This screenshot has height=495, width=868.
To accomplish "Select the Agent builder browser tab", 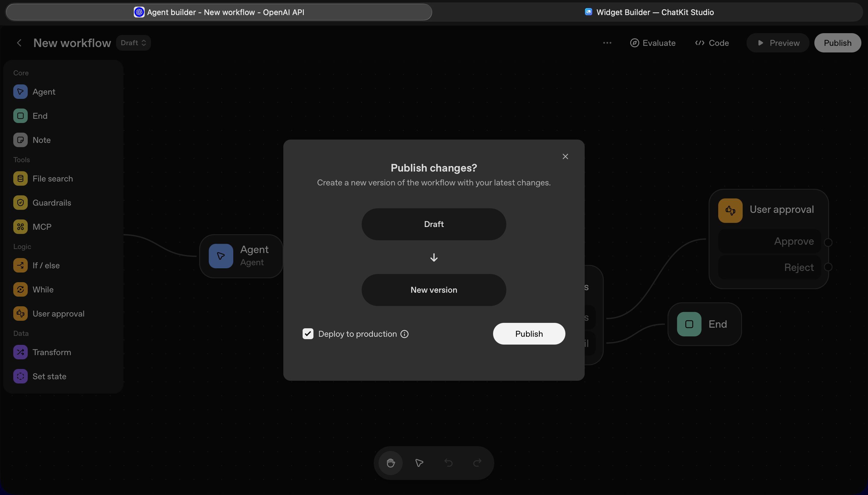I will (219, 12).
